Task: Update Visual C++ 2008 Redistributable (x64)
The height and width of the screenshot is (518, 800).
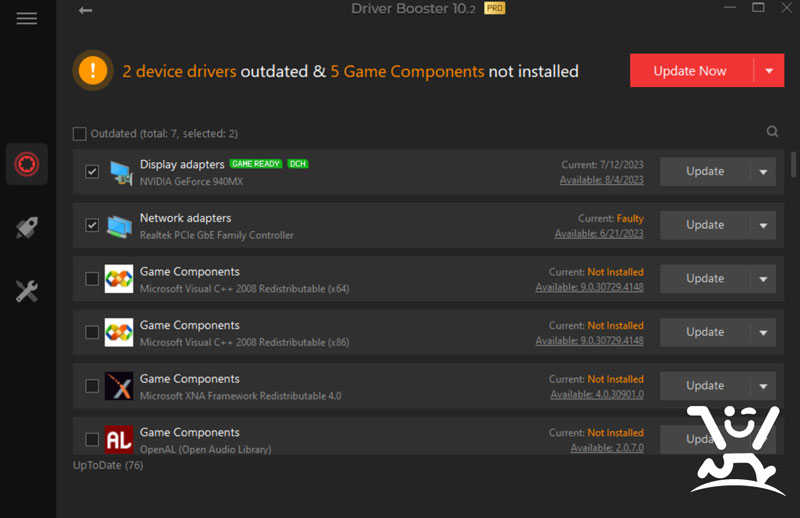Action: pos(705,279)
